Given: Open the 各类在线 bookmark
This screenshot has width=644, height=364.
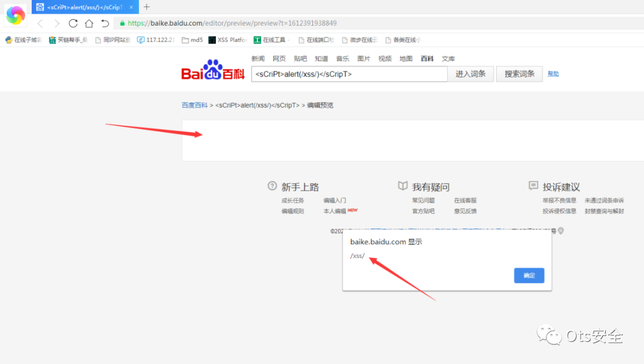Looking at the screenshot, I should tap(402, 40).
